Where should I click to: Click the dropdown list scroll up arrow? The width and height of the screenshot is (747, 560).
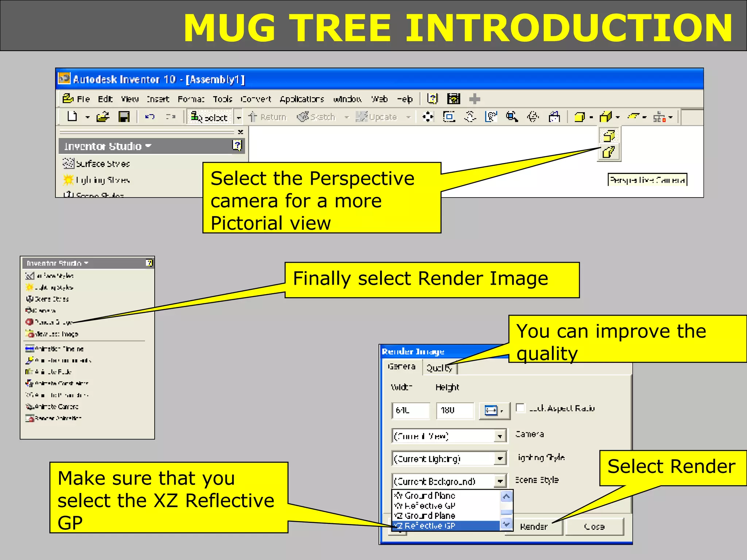coord(506,497)
